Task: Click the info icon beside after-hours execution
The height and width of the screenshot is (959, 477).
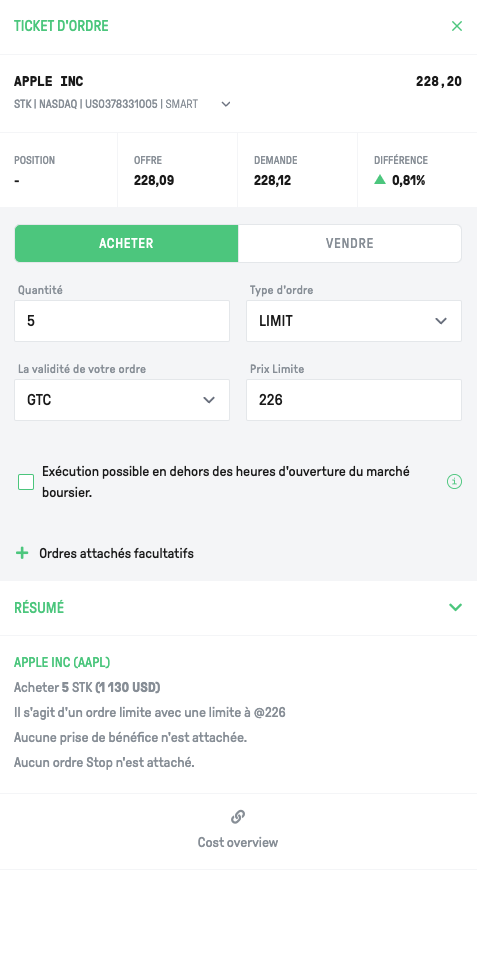Action: point(454,482)
